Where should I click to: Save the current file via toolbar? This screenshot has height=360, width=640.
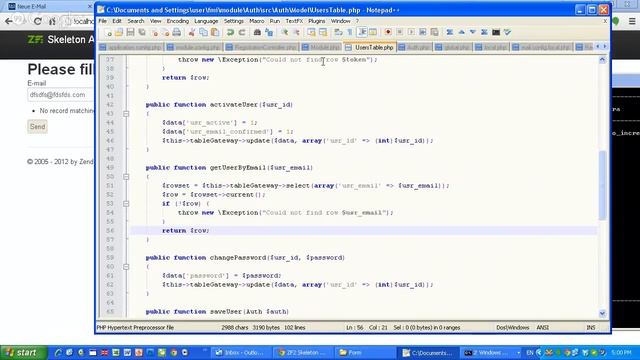(131, 32)
